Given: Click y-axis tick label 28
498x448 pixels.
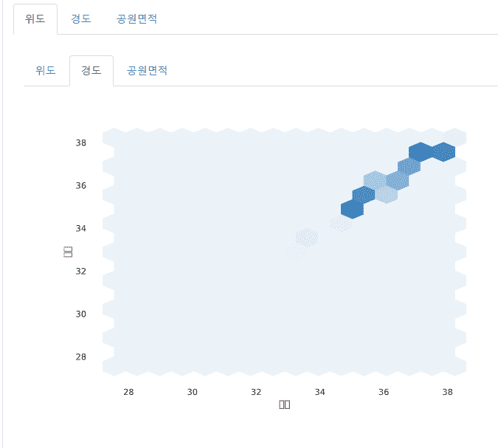Looking at the screenshot, I should coord(81,356).
